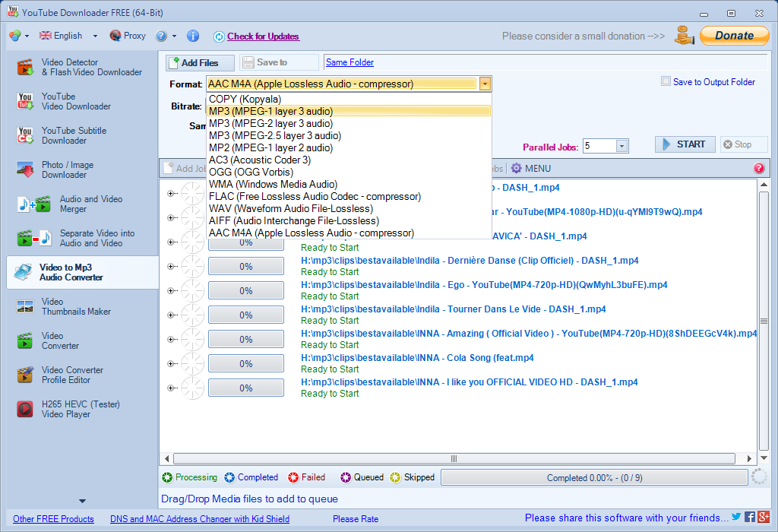This screenshot has width=778, height=532.
Task: Click the horizontal scrollbar thumb
Action: [x=454, y=458]
